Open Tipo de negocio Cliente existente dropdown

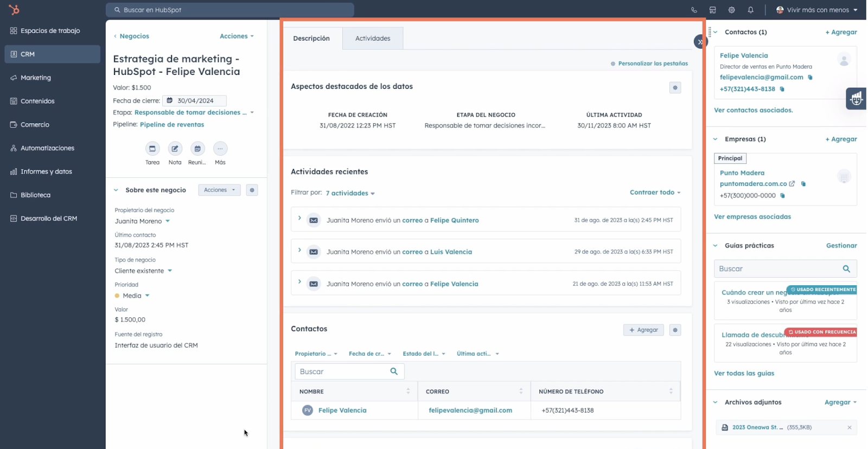point(143,271)
